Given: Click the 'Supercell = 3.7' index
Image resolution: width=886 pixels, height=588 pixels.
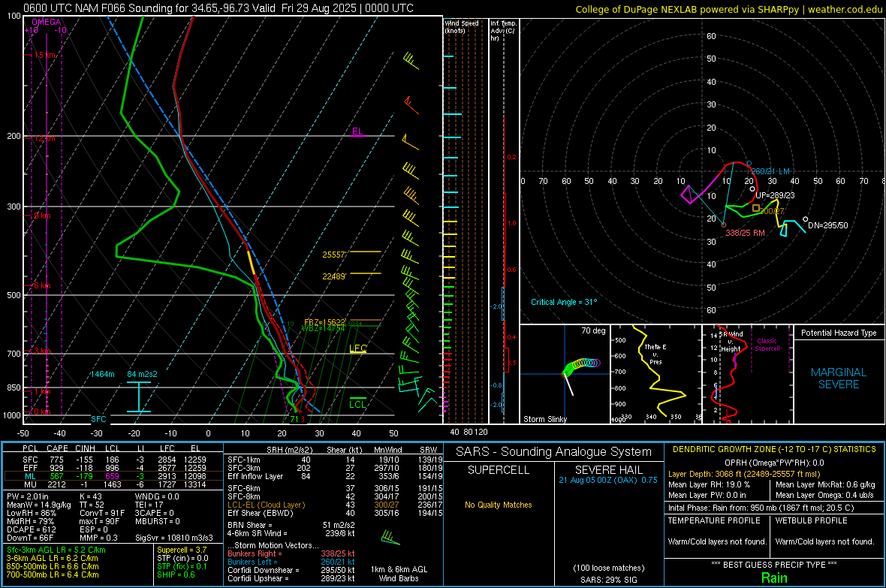Looking at the screenshot, I should click(x=182, y=550).
